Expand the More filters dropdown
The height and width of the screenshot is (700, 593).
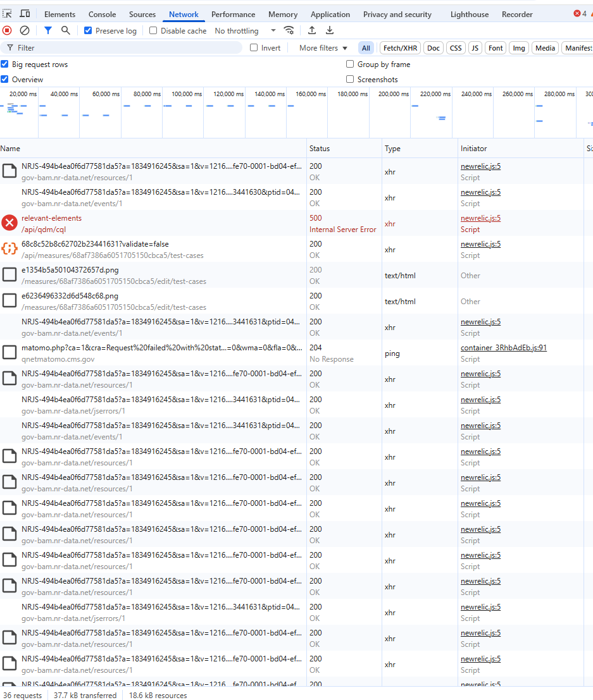tap(323, 48)
